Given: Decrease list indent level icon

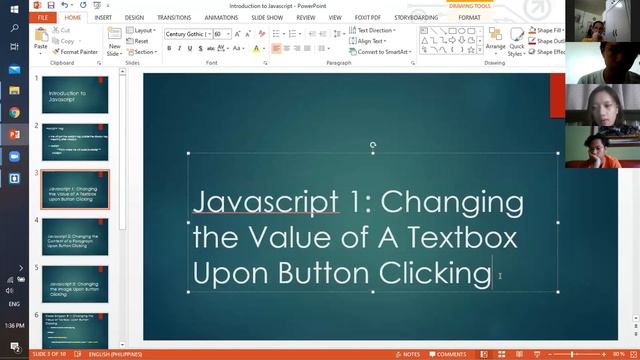Looking at the screenshot, I should 313,34.
